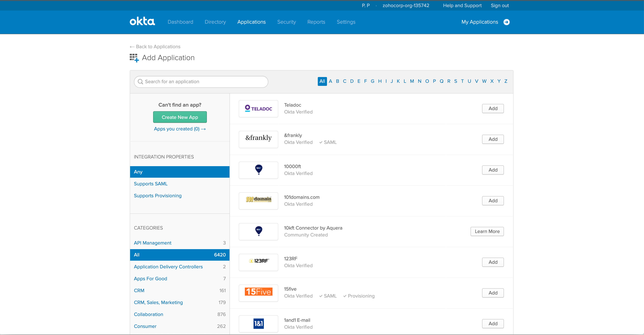
Task: Open the Security menu
Action: pyautogui.click(x=286, y=22)
